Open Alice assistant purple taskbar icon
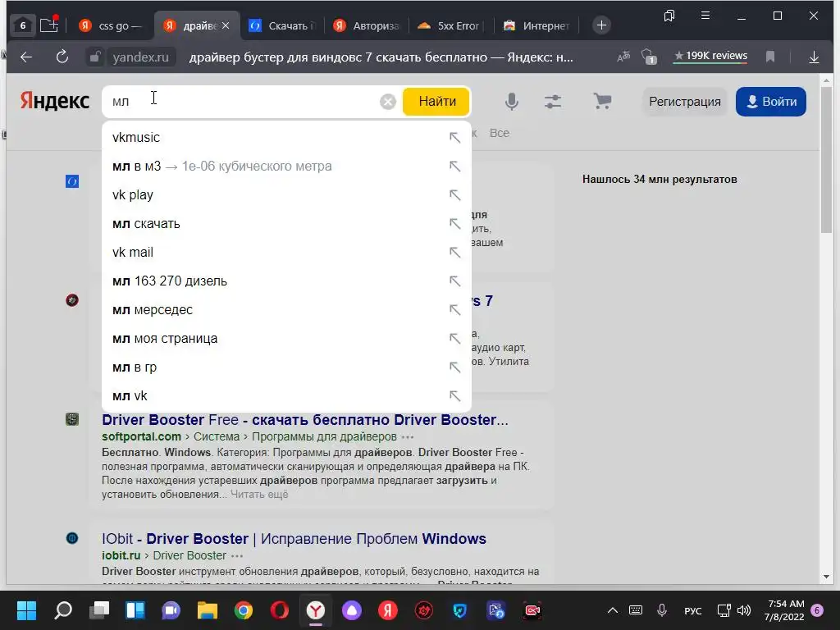Image resolution: width=840 pixels, height=630 pixels. click(351, 610)
